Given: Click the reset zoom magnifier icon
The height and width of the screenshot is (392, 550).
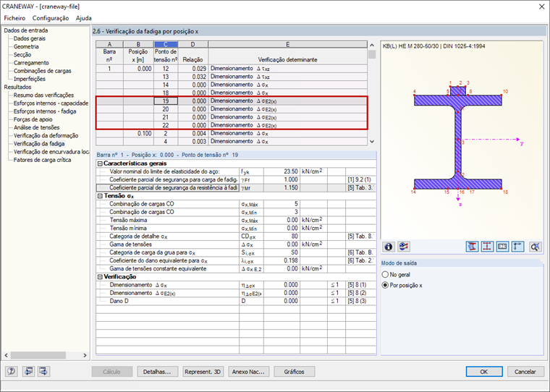Looking at the screenshot, I should pos(535,247).
